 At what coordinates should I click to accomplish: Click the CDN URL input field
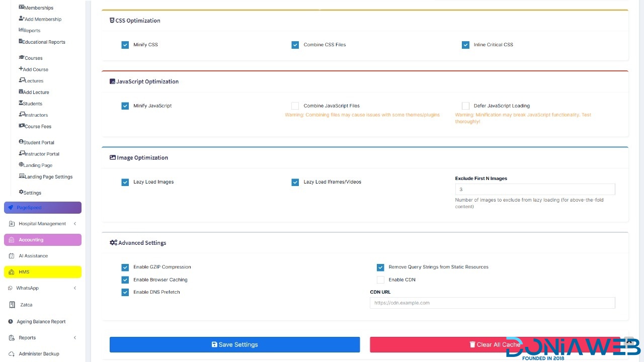[492, 303]
